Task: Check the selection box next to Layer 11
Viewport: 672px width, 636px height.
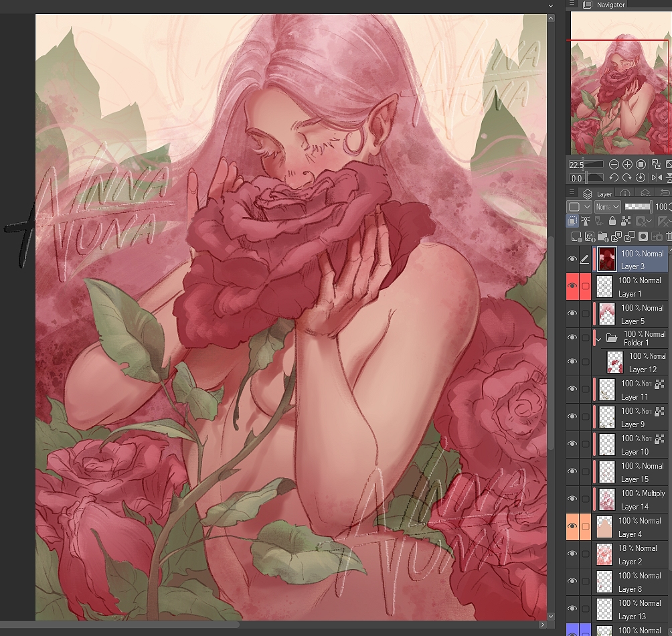Action: click(586, 390)
